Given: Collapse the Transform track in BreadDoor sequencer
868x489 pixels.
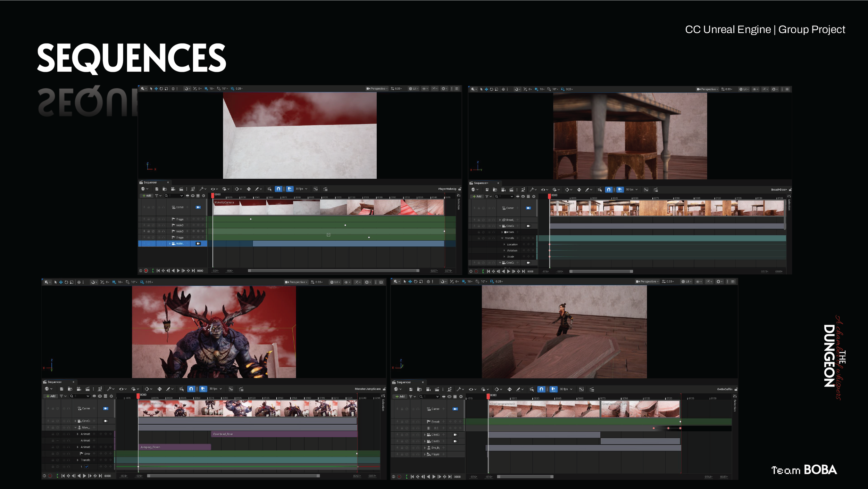Looking at the screenshot, I should pyautogui.click(x=502, y=238).
